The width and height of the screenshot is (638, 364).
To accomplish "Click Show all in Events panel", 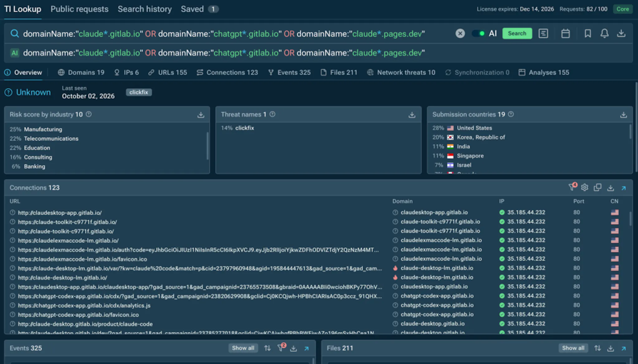I will (243, 348).
